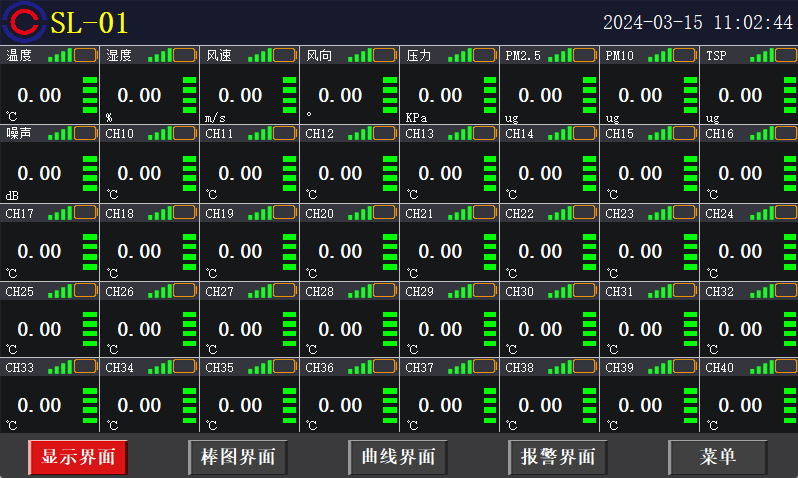Click signal strength icon in CH38 tile
This screenshot has width=798, height=478.
(560, 367)
